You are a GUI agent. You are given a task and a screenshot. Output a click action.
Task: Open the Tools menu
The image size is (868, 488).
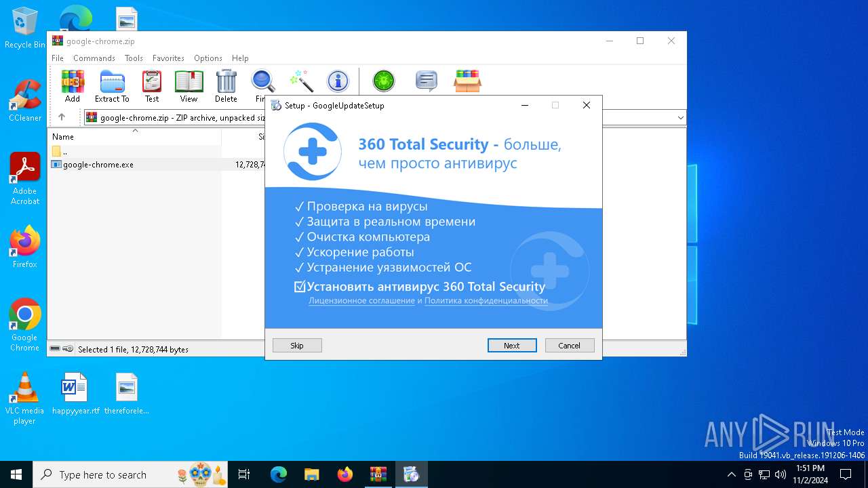(x=134, y=58)
